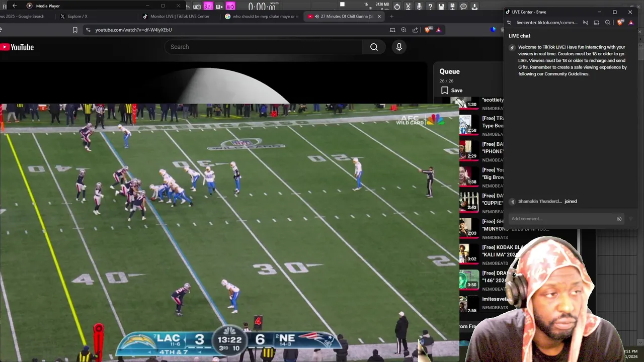Play the '146' 2026 3:50 queue video
Image resolution: width=644 pixels, height=362 pixels.
(x=469, y=279)
